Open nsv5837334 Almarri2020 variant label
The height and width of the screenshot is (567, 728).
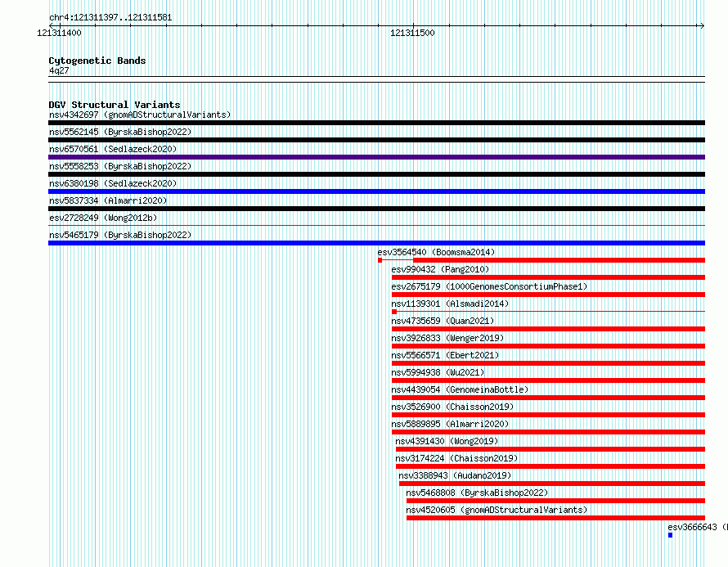108,200
